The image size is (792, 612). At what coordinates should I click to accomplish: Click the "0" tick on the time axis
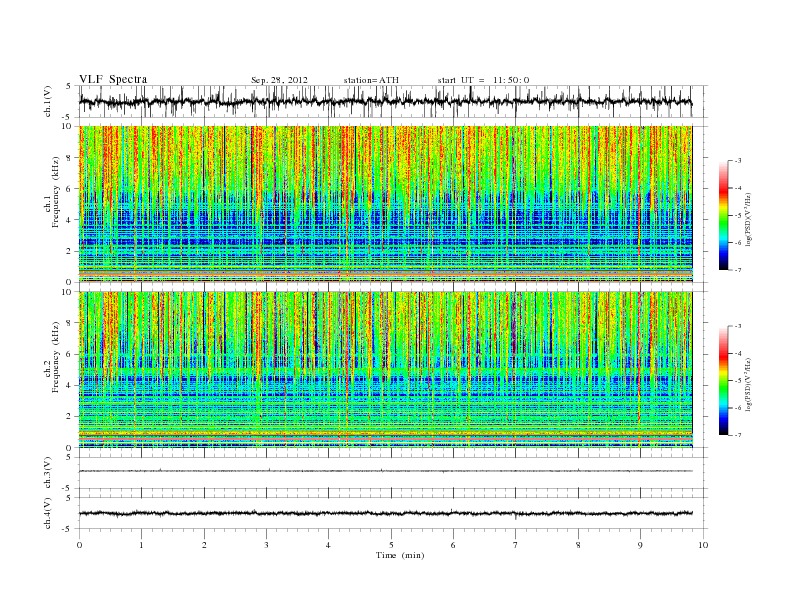click(x=79, y=545)
